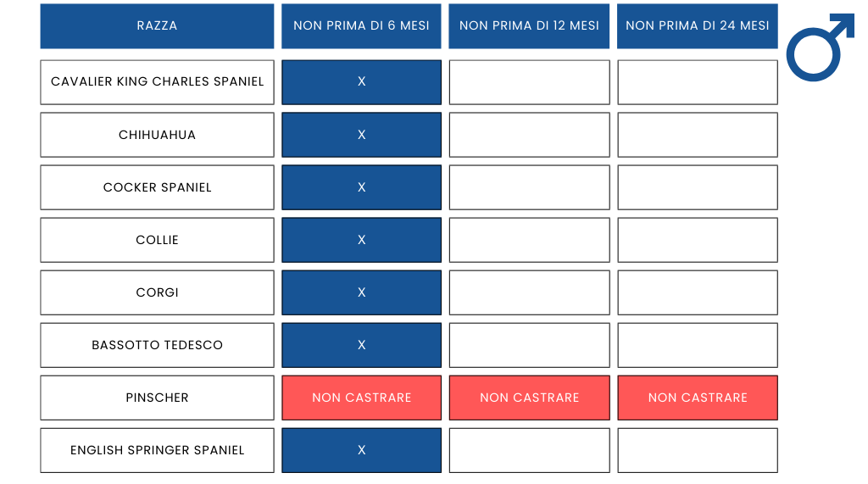Click the NON PRIMA DI 6 MESI header

361,25
